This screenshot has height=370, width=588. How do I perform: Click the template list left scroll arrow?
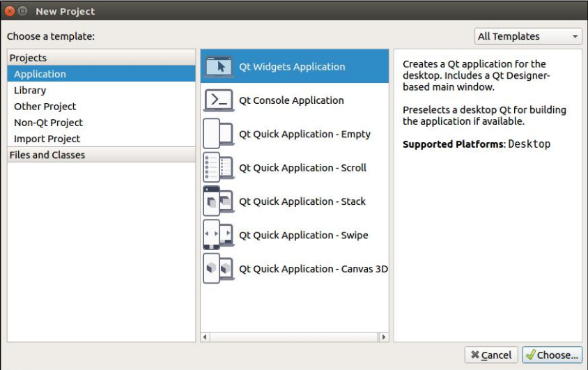tap(205, 337)
